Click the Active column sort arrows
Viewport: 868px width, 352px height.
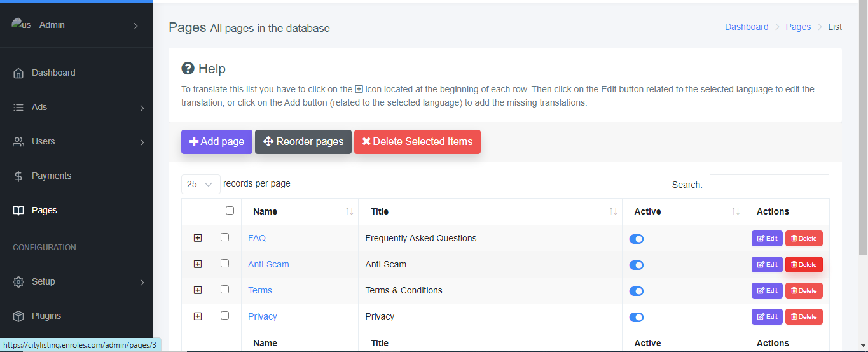coord(735,211)
